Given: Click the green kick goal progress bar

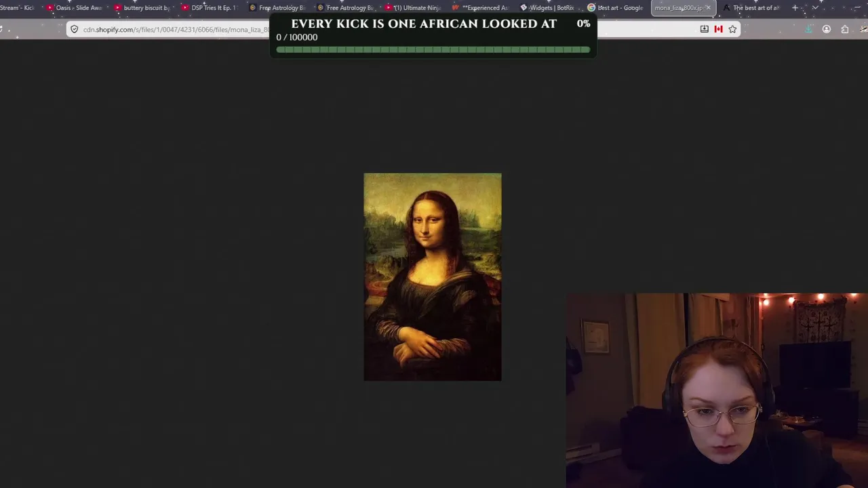Looking at the screenshot, I should [433, 49].
